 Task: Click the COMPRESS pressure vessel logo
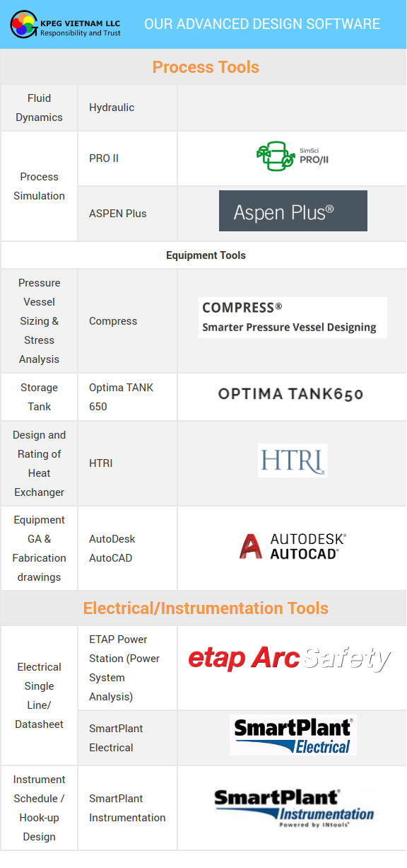pos(293,318)
